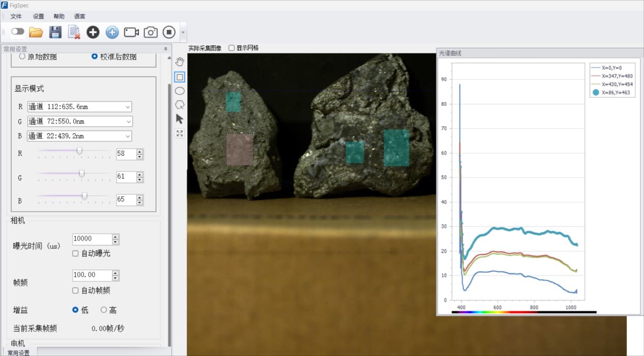Open the 文件 menu
This screenshot has width=644, height=356.
[16, 16]
